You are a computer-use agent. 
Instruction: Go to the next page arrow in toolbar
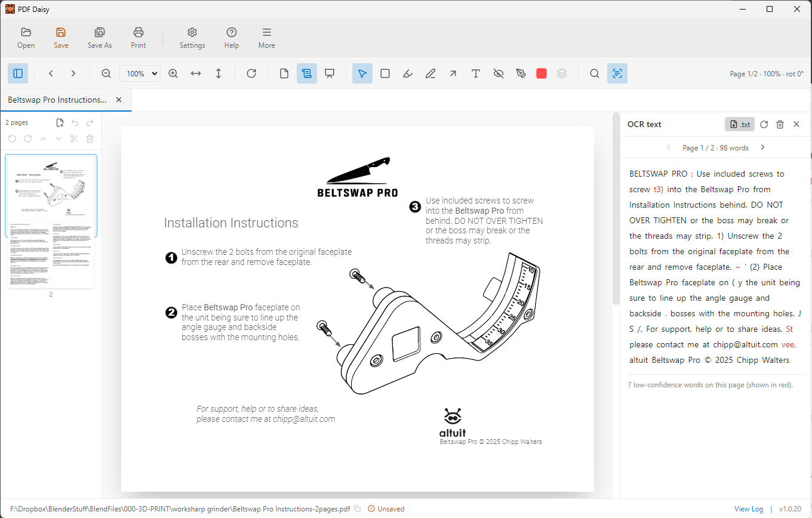[73, 73]
